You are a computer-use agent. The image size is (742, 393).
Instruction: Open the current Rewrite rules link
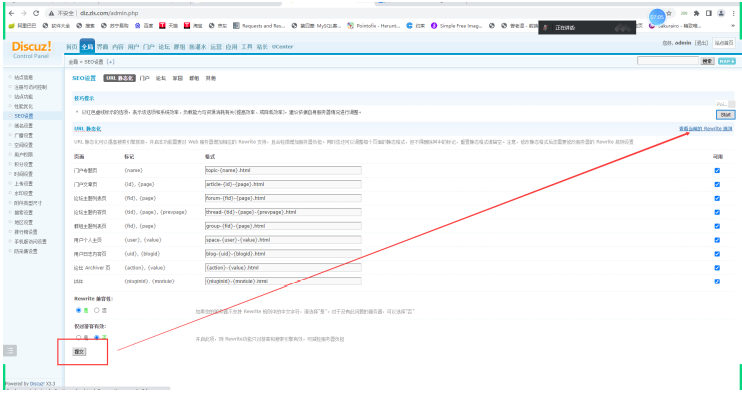(x=706, y=129)
